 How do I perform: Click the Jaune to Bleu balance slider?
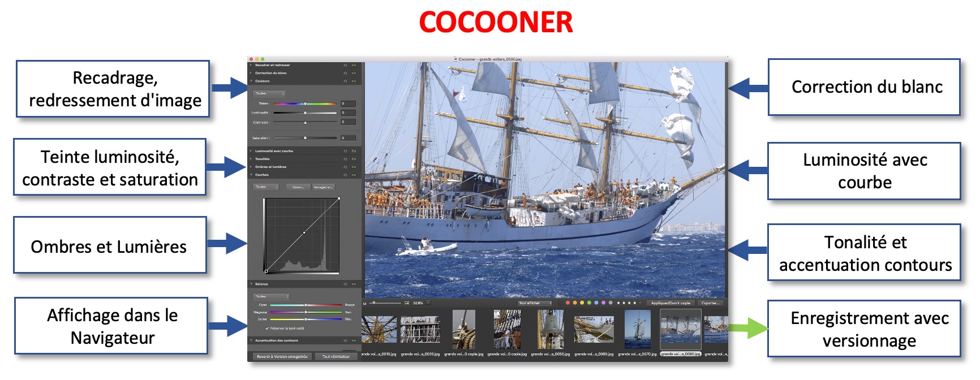point(306,319)
